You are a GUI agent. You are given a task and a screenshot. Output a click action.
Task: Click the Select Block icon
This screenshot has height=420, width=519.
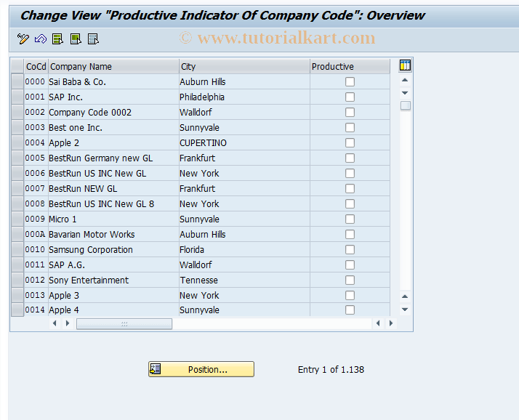click(76, 39)
